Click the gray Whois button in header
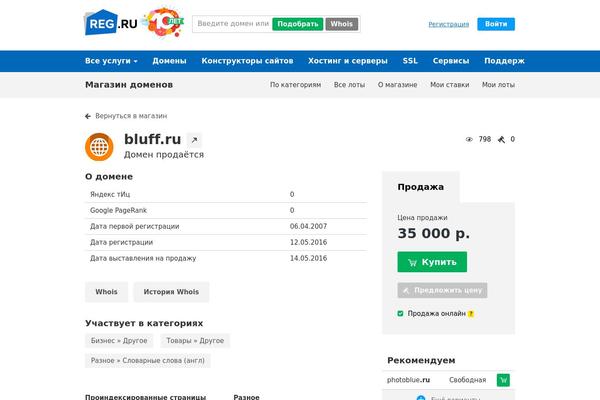This screenshot has height=400, width=600. coord(342,24)
